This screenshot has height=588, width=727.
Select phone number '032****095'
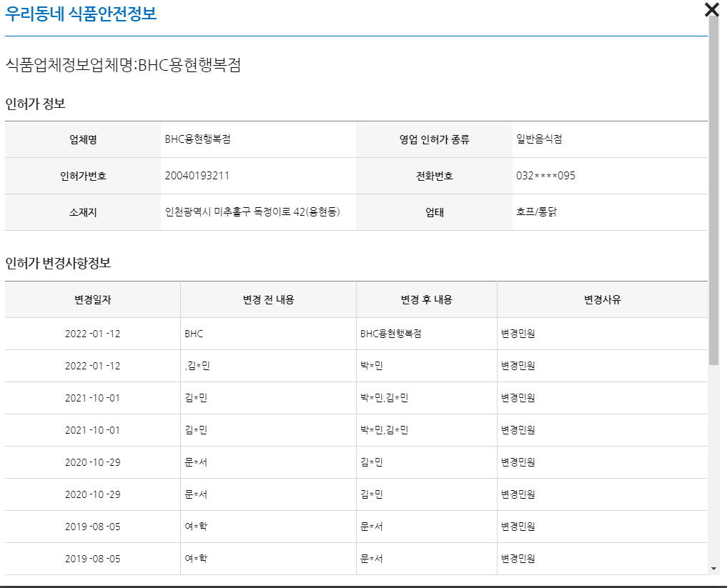[x=545, y=176]
